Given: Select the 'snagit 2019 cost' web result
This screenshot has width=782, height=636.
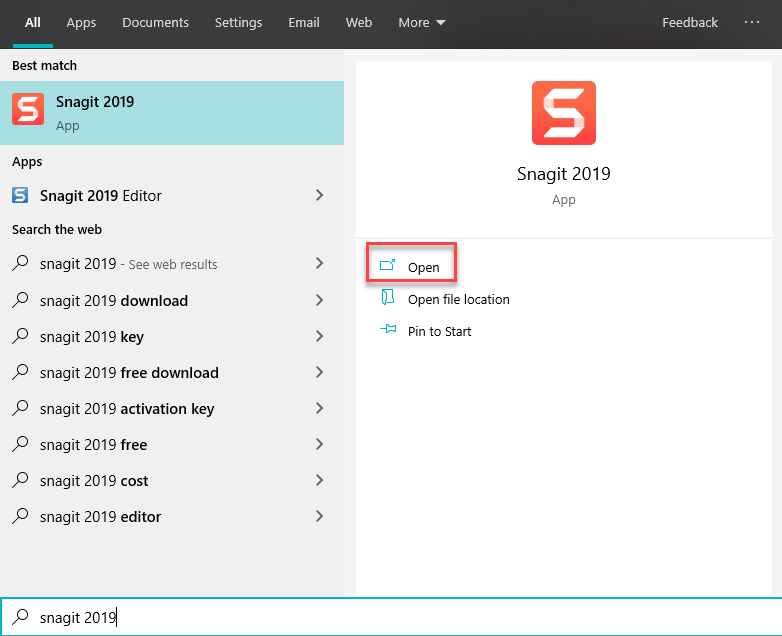Looking at the screenshot, I should click(x=94, y=481).
